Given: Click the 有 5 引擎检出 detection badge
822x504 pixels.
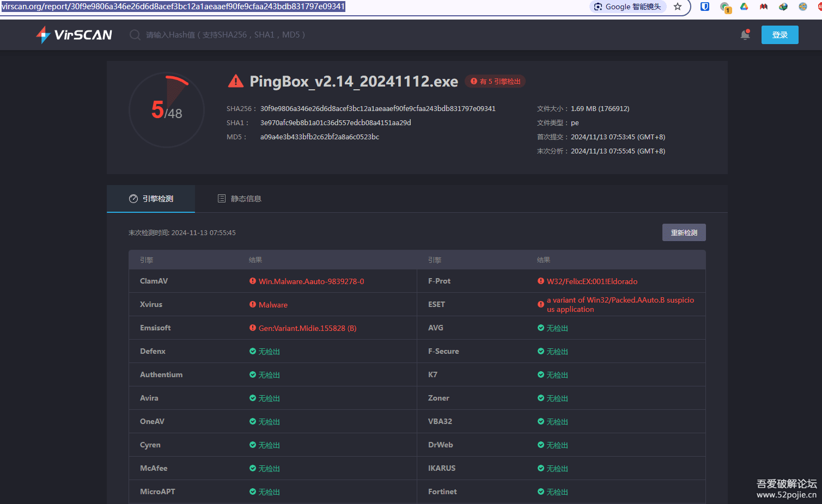Looking at the screenshot, I should (x=495, y=81).
